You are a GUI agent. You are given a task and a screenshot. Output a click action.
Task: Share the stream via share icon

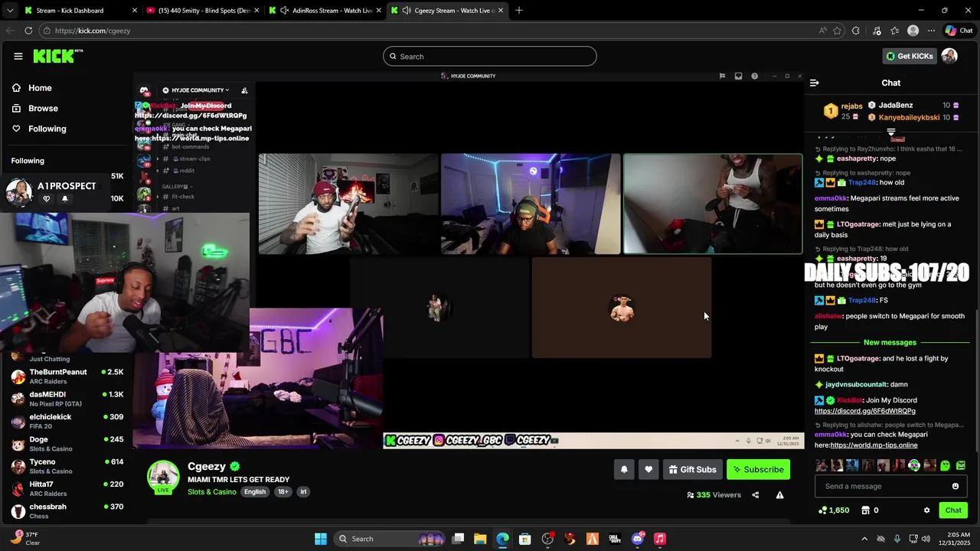pyautogui.click(x=755, y=495)
